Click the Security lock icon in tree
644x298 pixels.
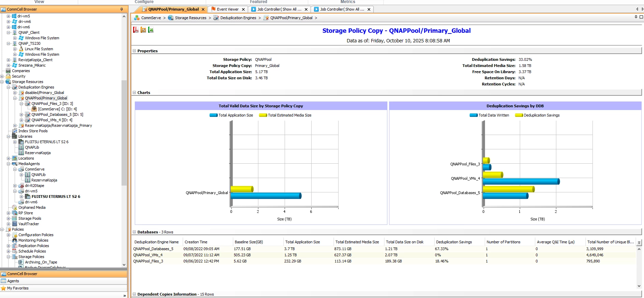(x=8, y=76)
